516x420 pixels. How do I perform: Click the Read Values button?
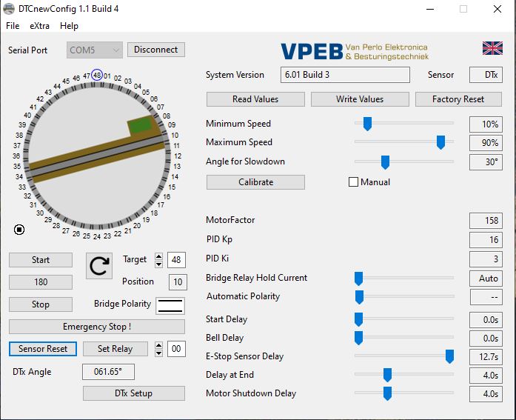[255, 99]
